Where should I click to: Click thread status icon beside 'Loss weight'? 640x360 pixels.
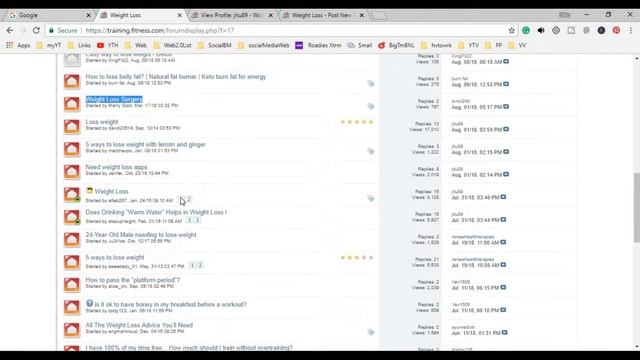[72, 127]
